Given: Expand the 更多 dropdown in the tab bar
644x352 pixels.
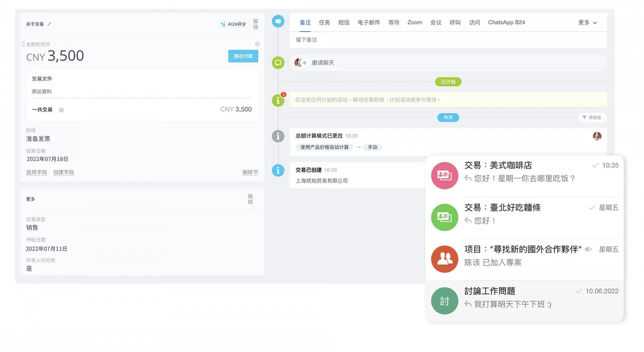Looking at the screenshot, I should click(588, 23).
